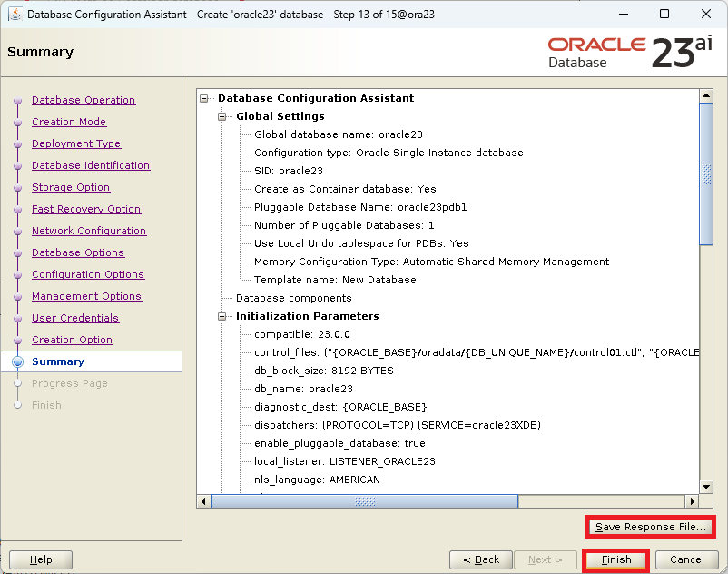The height and width of the screenshot is (574, 728).
Task: Click the horizontal scrollbar thumb
Action: tap(365, 501)
